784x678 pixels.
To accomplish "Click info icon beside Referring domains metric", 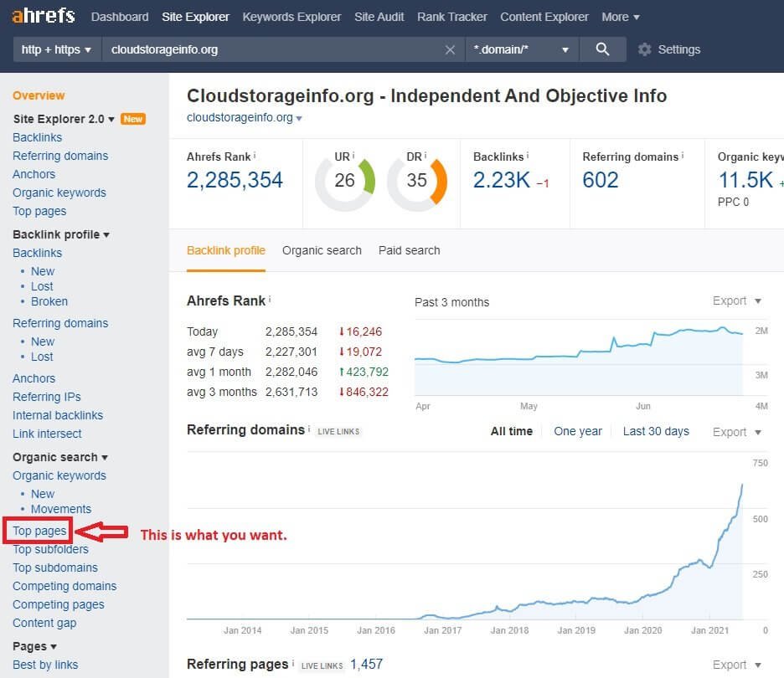I will (x=683, y=156).
